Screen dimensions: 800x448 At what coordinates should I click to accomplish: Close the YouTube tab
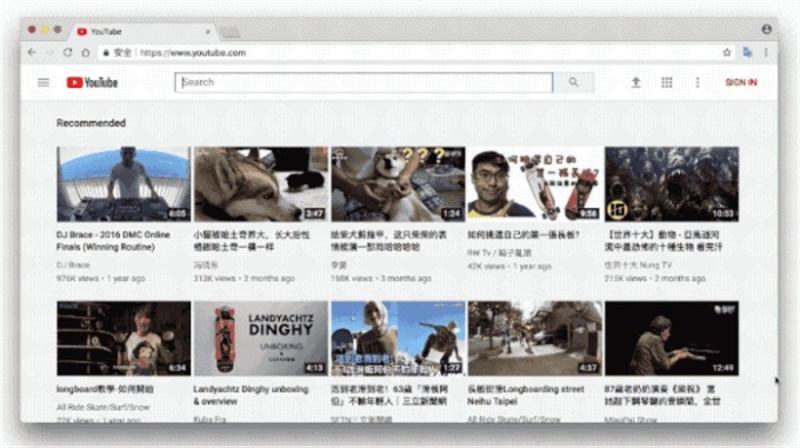coord(207,31)
